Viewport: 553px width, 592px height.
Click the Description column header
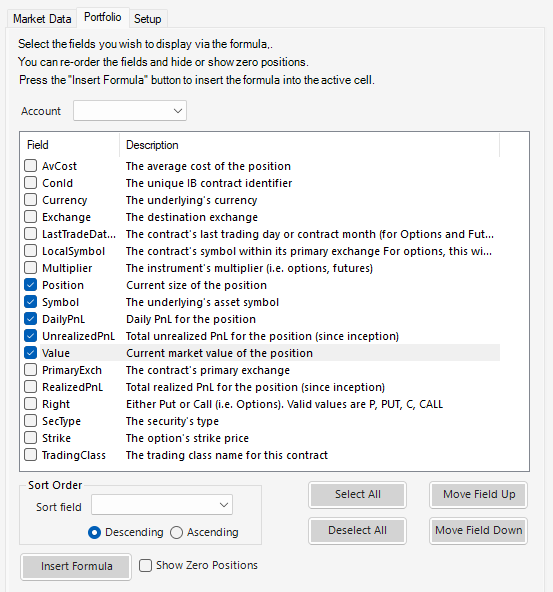pos(310,145)
